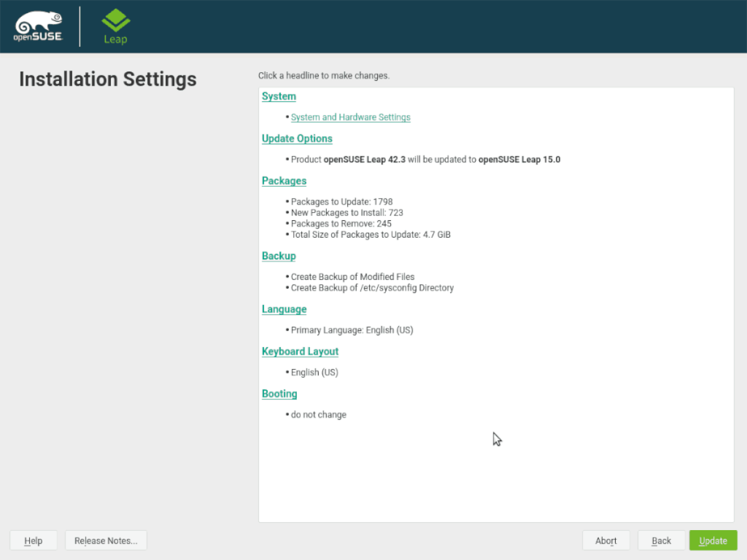The height and width of the screenshot is (560, 747).
Task: Open the Language headline
Action: pos(284,308)
